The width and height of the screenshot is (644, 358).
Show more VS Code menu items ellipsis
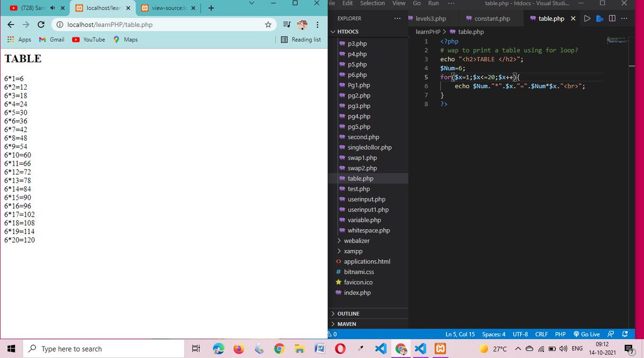pyautogui.click(x=451, y=3)
